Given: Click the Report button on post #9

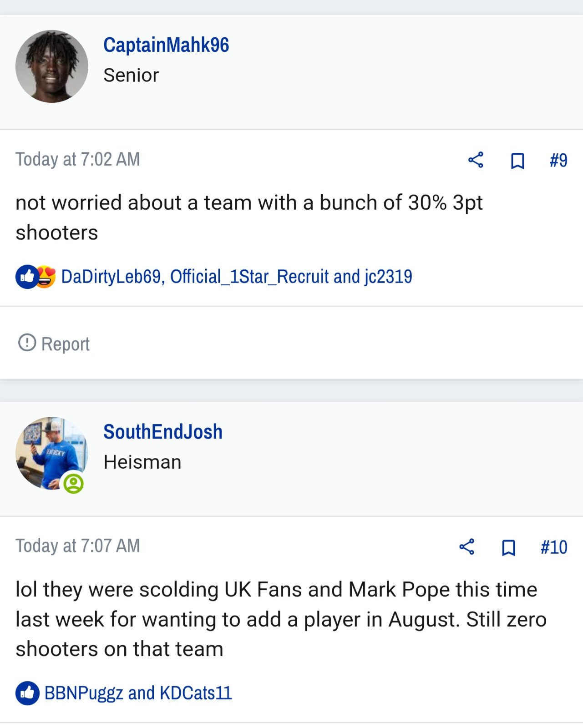Looking at the screenshot, I should point(54,344).
